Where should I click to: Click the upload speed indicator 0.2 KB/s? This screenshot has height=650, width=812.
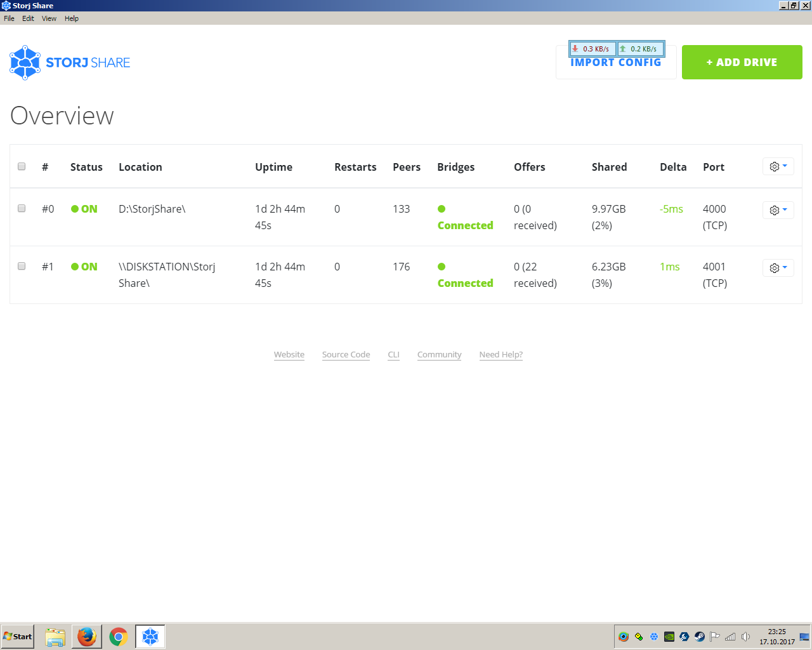pyautogui.click(x=641, y=49)
